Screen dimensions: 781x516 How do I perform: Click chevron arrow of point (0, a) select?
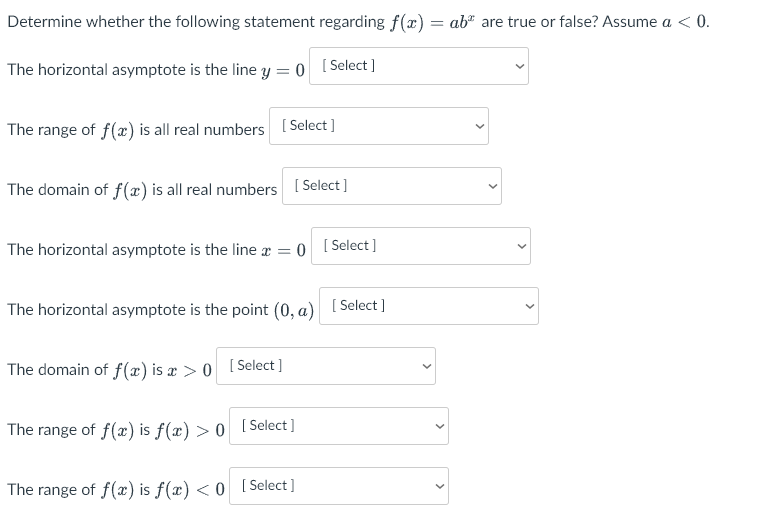click(529, 306)
